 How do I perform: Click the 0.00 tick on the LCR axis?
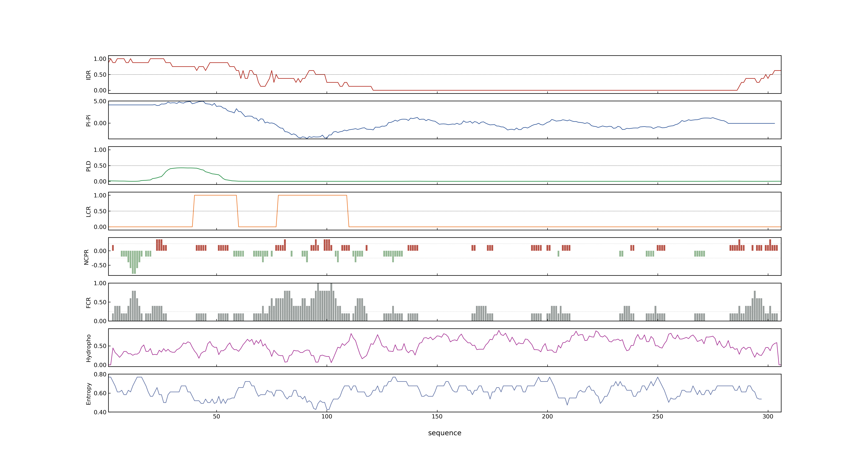pos(100,227)
